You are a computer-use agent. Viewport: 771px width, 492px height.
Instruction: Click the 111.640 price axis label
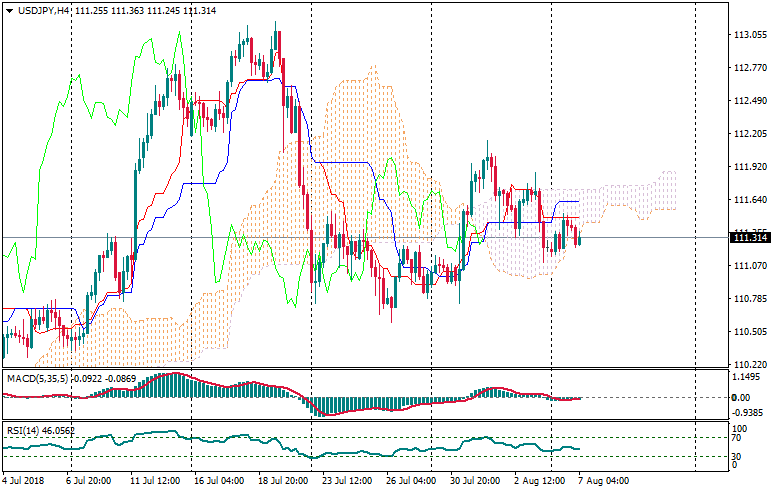click(749, 200)
